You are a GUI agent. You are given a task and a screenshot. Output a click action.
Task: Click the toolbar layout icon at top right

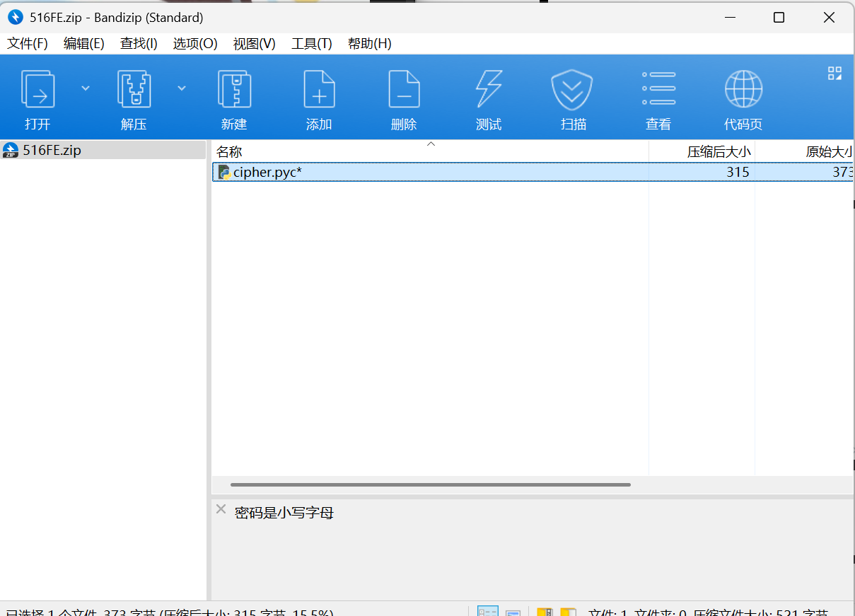[x=834, y=72]
